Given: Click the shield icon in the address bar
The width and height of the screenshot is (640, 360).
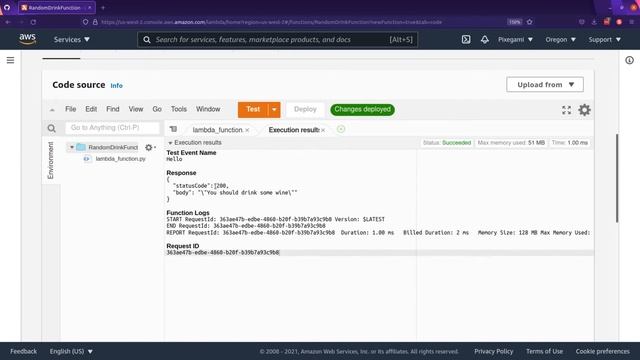Looking at the screenshot, I should pyautogui.click(x=85, y=22).
